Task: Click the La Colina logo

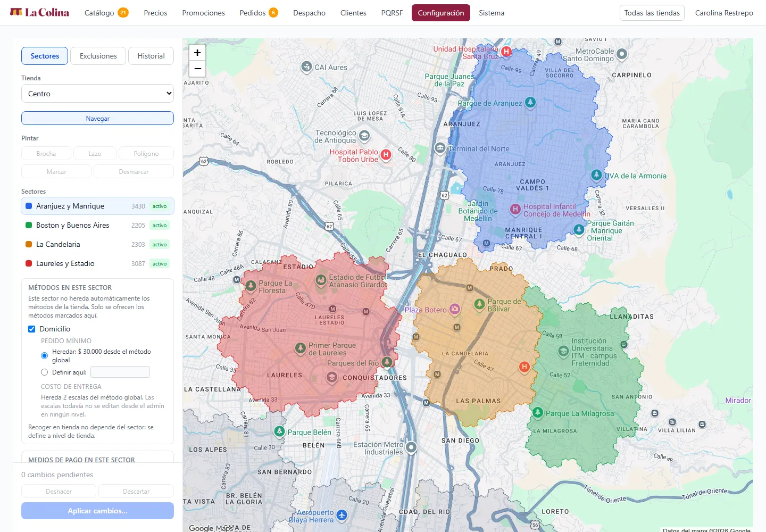Action: pyautogui.click(x=40, y=12)
